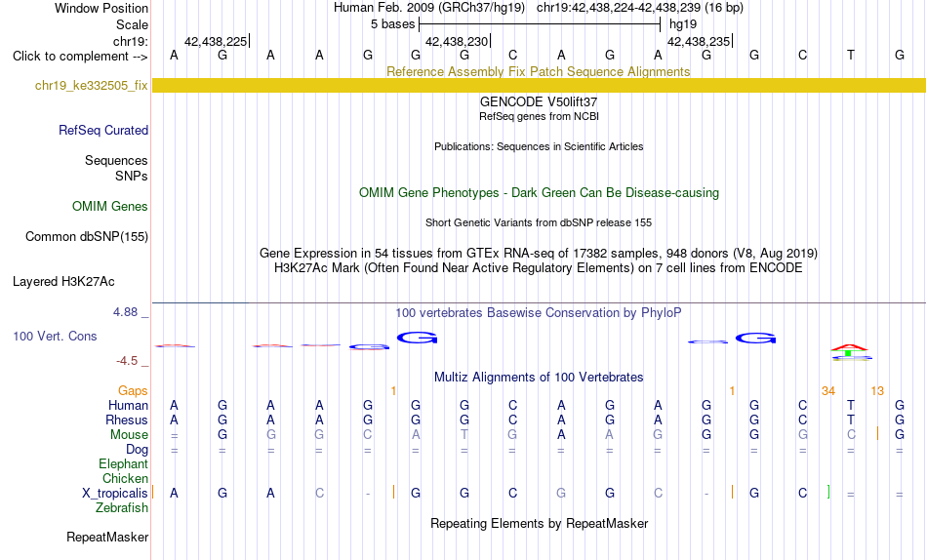Click the Rhesus species row label

pyautogui.click(x=127, y=420)
